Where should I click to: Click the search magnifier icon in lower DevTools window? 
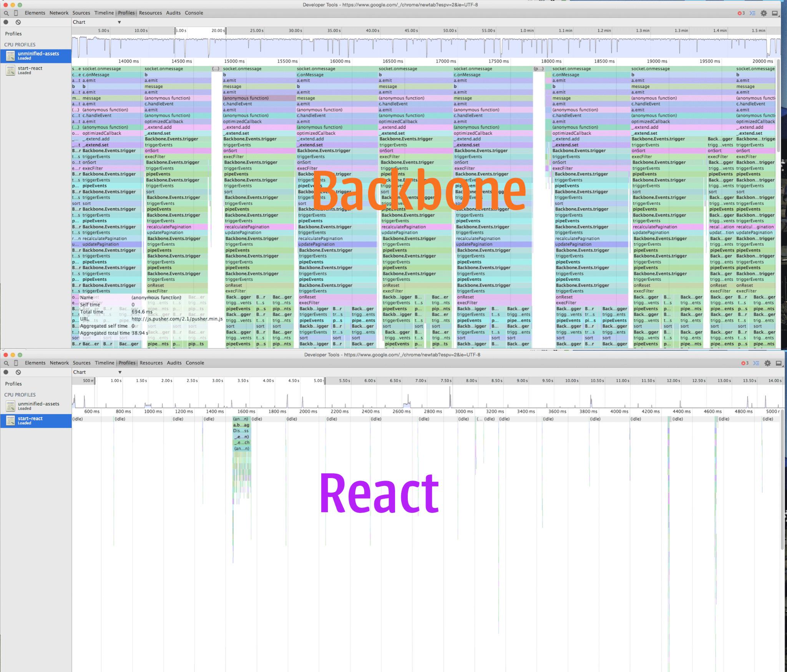pyautogui.click(x=6, y=363)
